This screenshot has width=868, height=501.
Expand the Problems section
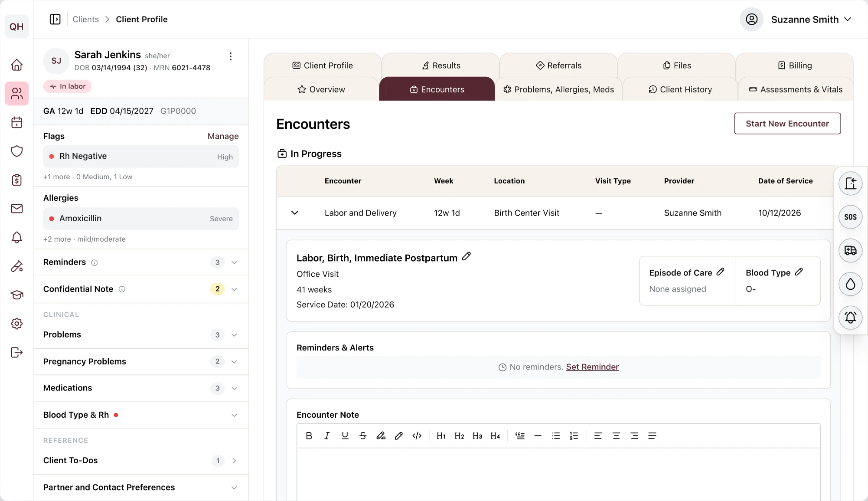[x=234, y=335]
